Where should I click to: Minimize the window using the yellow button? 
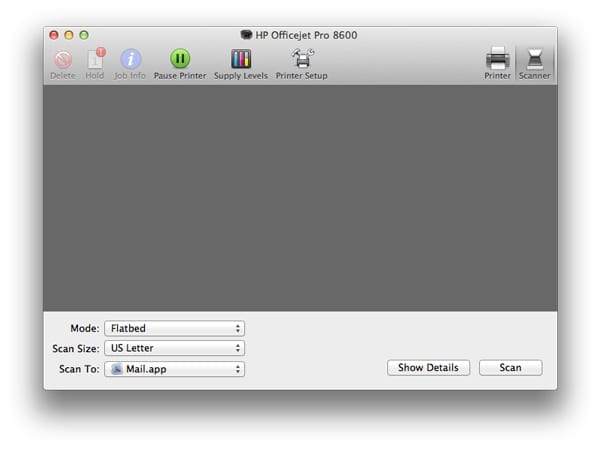[x=69, y=35]
